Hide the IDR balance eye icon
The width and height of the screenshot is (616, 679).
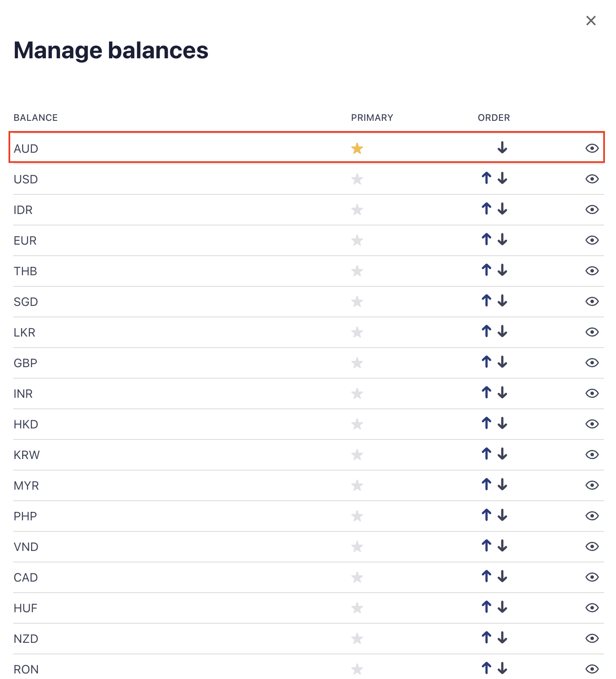click(592, 210)
